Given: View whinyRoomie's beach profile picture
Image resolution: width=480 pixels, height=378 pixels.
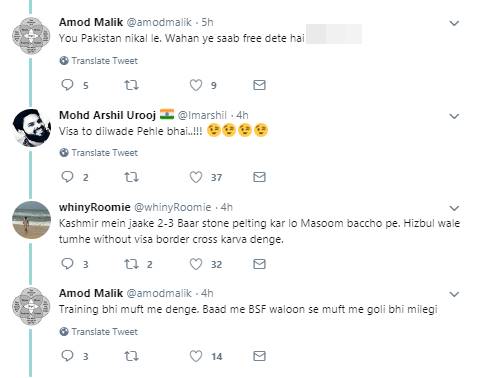Looking at the screenshot, I should tap(31, 220).
